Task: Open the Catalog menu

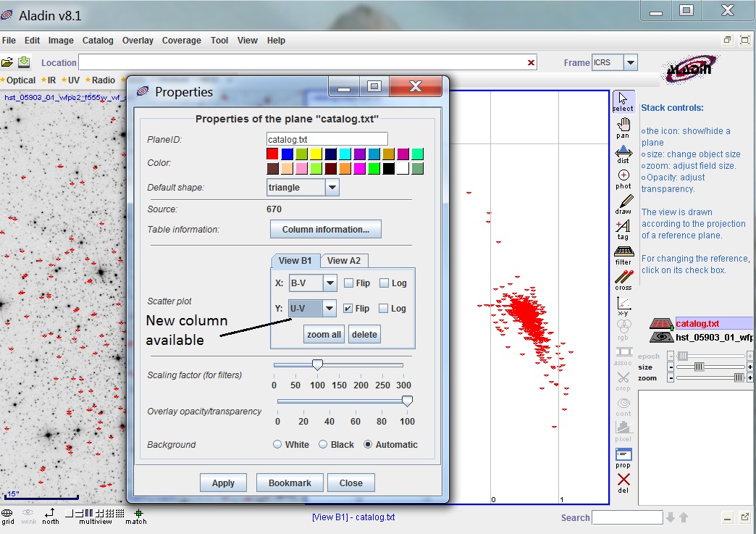Action: [98, 41]
